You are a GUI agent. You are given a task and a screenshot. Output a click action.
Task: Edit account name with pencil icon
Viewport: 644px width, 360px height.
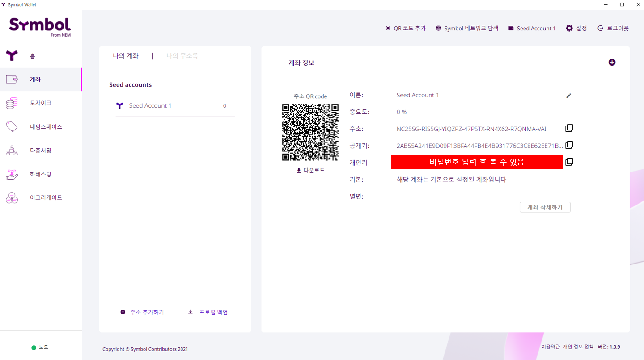tap(568, 96)
